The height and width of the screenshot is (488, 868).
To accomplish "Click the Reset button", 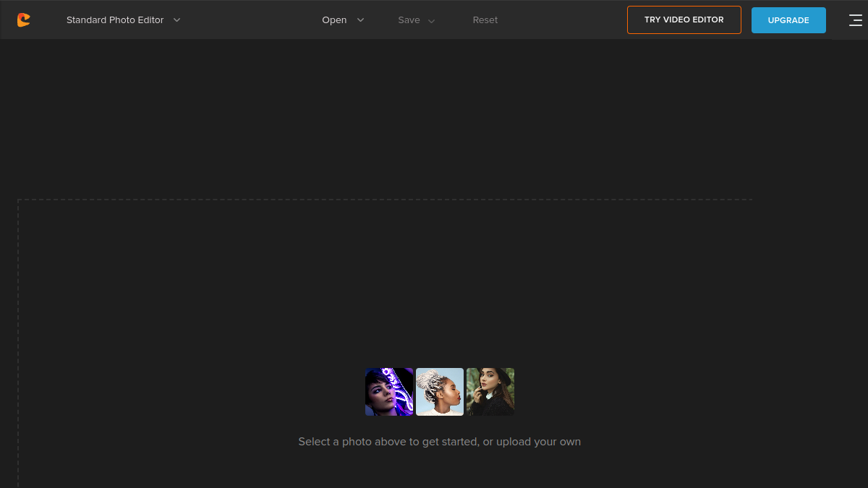I will click(x=485, y=20).
